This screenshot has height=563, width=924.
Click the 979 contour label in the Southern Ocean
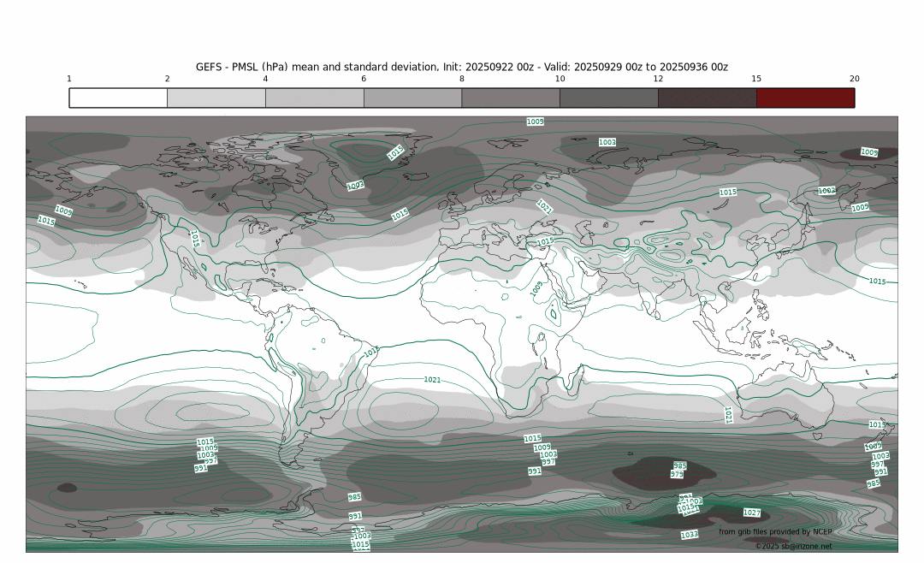pos(677,474)
